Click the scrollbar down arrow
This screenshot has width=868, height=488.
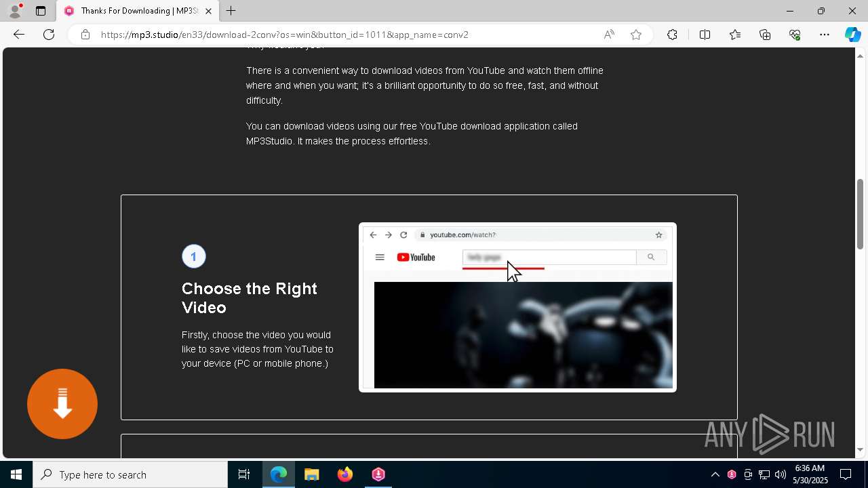(x=861, y=450)
